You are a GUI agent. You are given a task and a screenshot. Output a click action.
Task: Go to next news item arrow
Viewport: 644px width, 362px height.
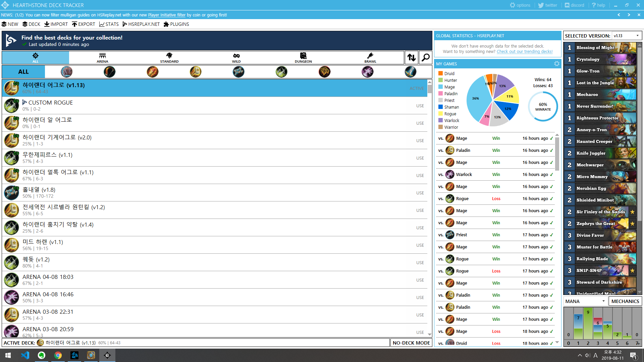[629, 15]
